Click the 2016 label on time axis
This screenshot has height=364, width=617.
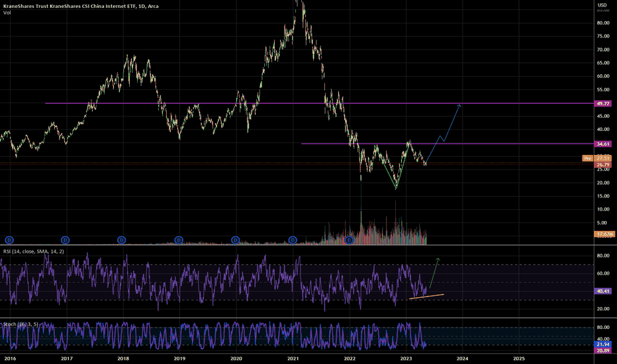(10, 359)
